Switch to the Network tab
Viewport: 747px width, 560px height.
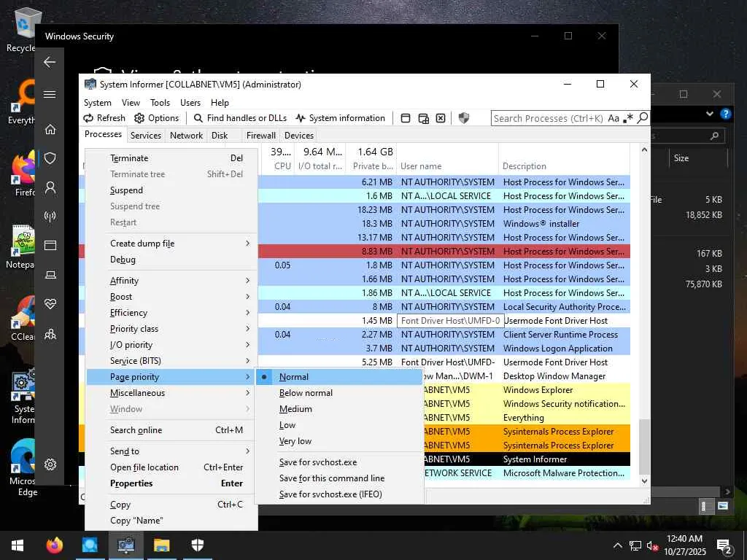click(186, 135)
